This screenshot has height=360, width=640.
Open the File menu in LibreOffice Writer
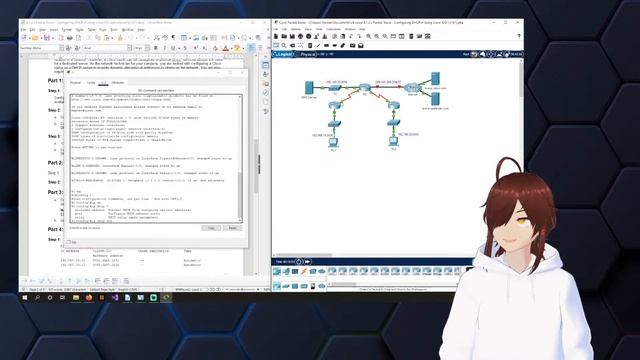tap(23, 30)
